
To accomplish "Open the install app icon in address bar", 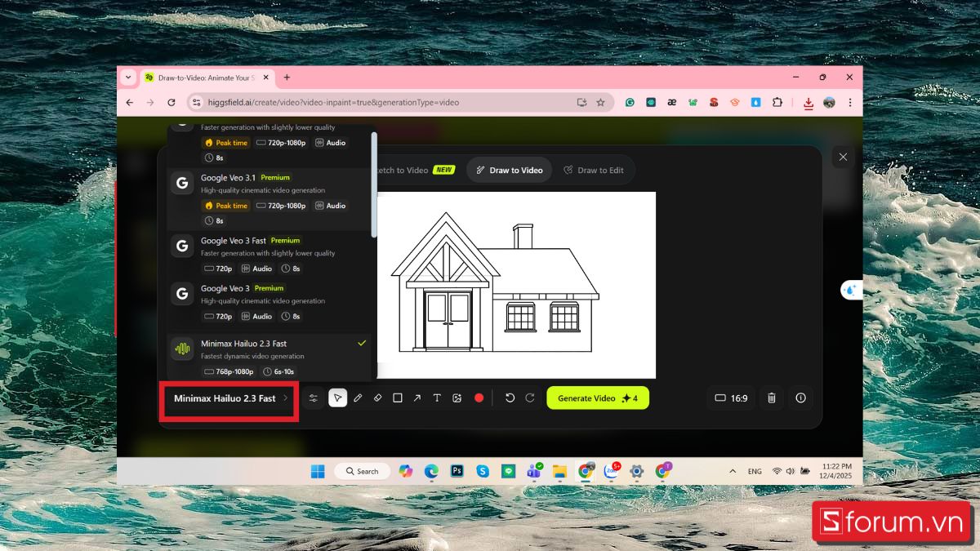I will 581,103.
